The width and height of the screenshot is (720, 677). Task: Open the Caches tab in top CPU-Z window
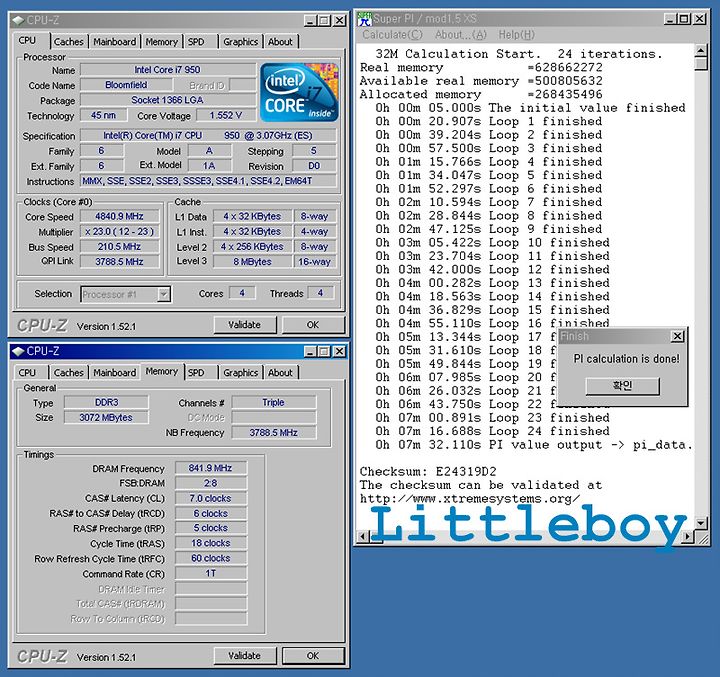[x=69, y=42]
